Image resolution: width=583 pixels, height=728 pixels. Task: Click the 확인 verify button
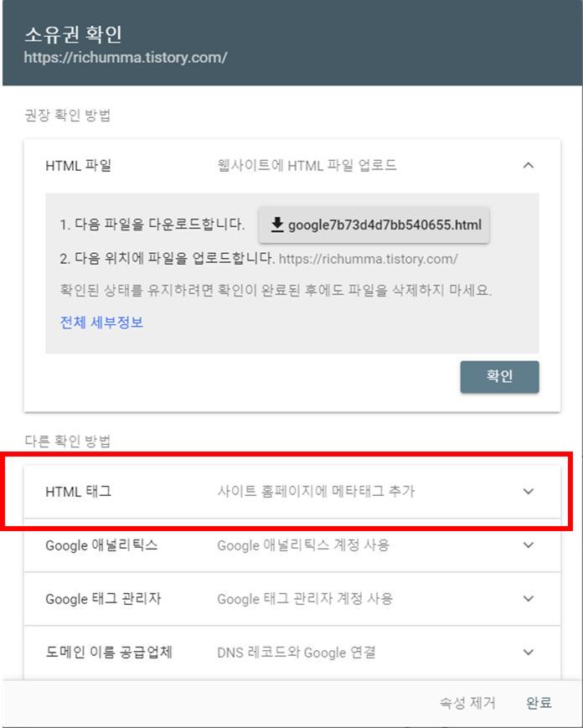click(499, 376)
